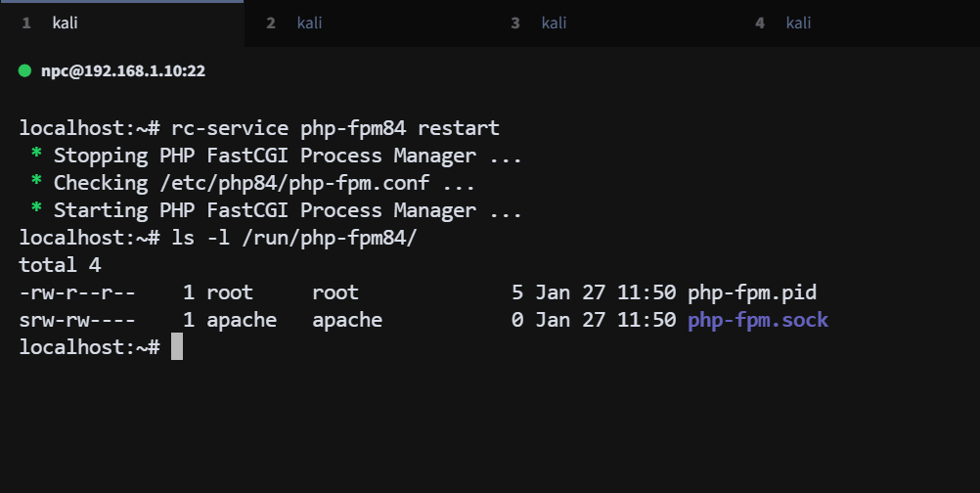Click the Stopping PHP FastCGI Process Manager text
Screen dimensions: 980x493
[x=265, y=156]
